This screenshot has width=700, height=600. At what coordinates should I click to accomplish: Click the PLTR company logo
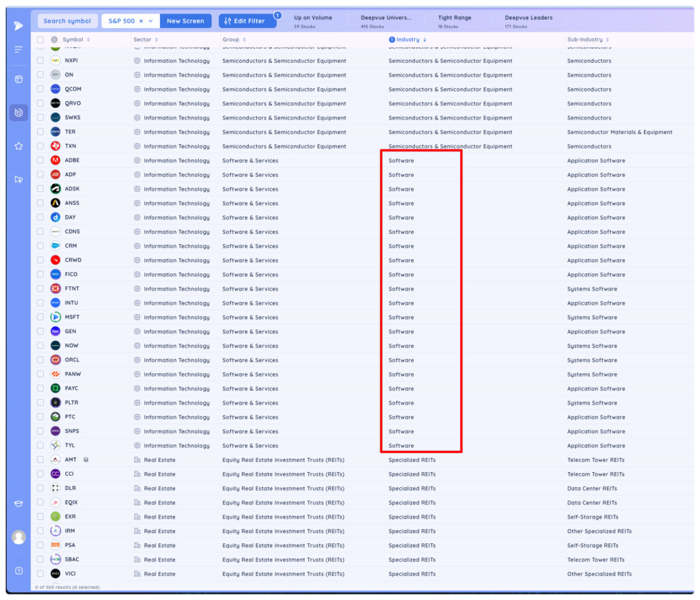click(x=55, y=403)
